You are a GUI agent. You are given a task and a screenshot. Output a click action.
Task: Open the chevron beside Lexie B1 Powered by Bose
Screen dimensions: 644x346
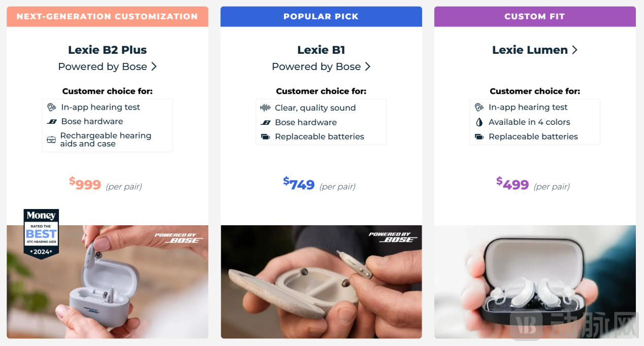point(368,66)
